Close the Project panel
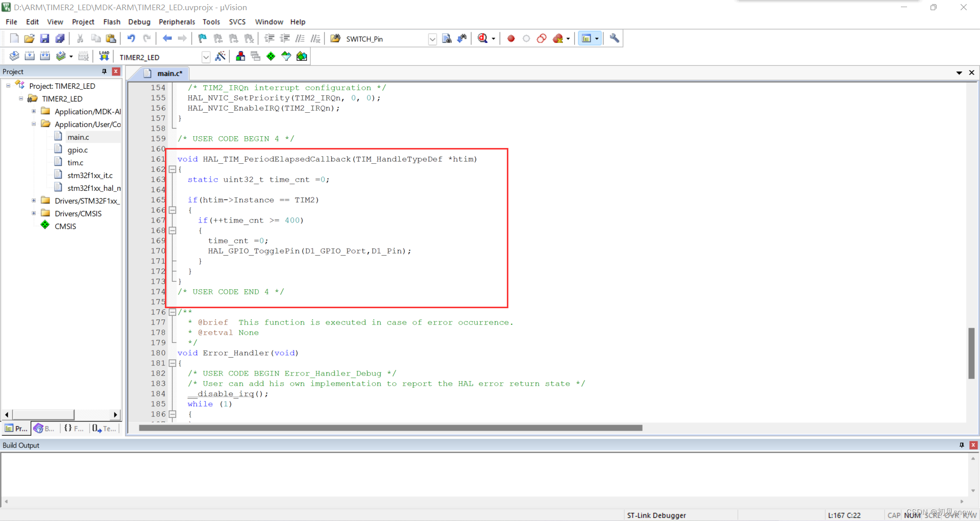This screenshot has width=980, height=521. point(116,71)
